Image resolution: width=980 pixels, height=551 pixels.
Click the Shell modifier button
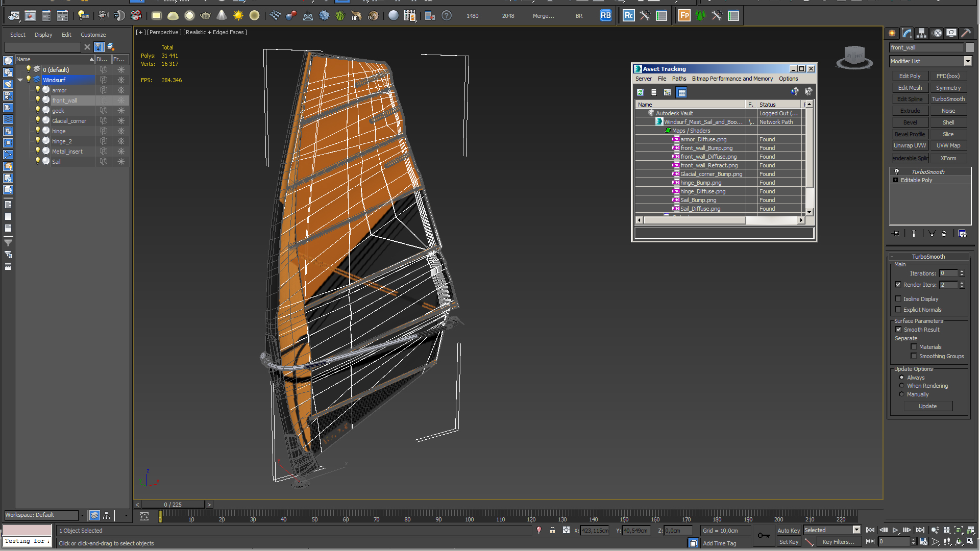[948, 122]
